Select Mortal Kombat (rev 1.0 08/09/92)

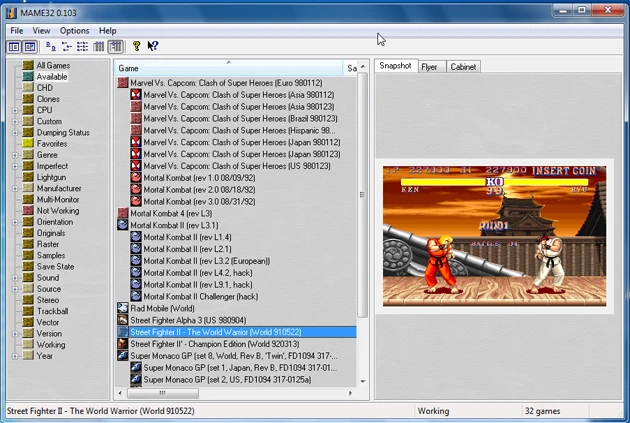pos(199,178)
